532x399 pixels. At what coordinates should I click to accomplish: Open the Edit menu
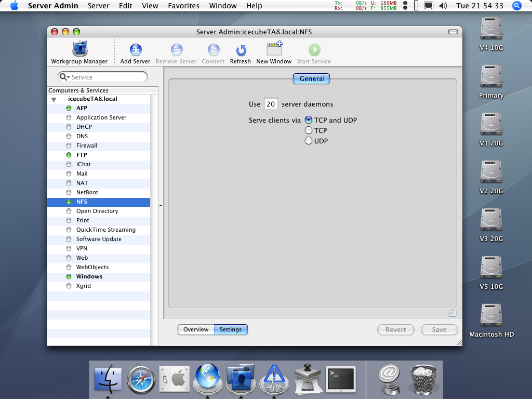coord(125,5)
